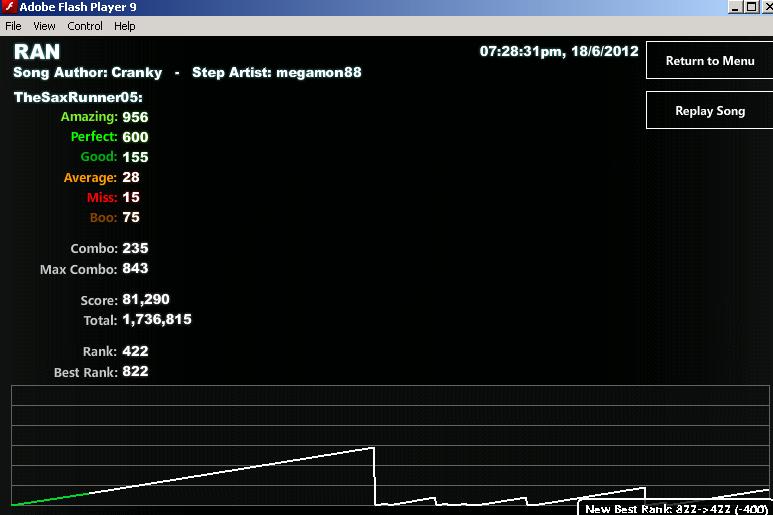Click the Best Rank value 822
This screenshot has height=515, width=773.
pos(135,371)
